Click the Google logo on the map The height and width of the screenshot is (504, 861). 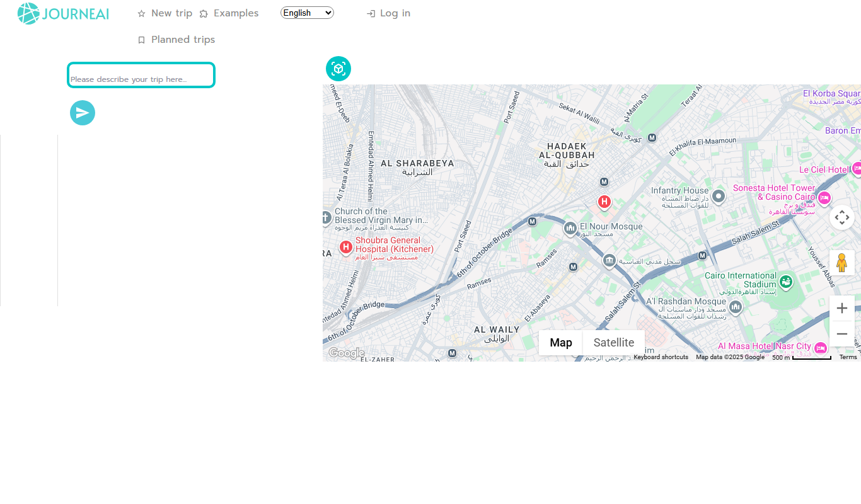346,353
